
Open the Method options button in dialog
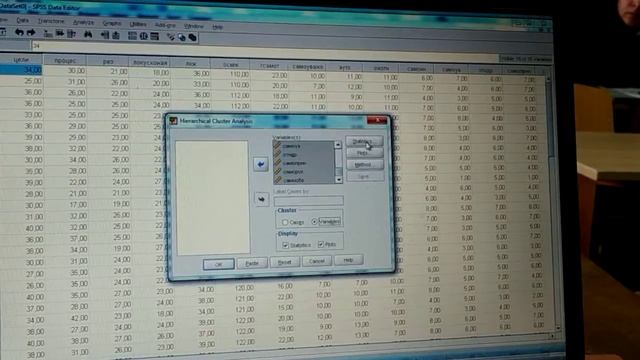[x=365, y=164]
